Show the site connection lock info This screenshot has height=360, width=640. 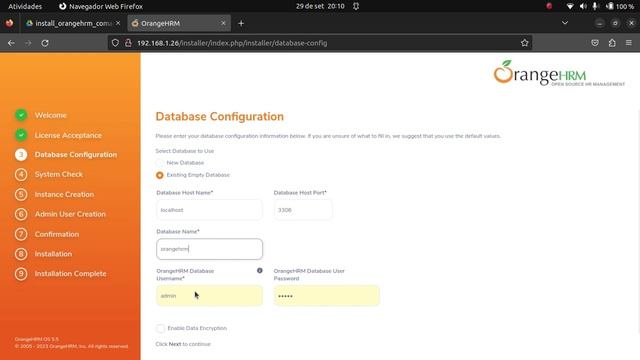coord(128,43)
